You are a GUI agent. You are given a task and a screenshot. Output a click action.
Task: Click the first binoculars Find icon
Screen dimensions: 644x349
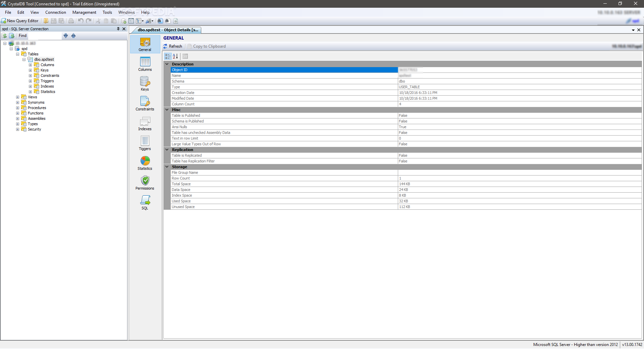click(160, 21)
